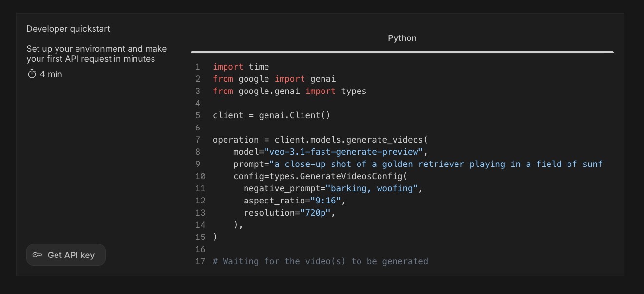Click line number 17 in the gutter

tap(200, 261)
